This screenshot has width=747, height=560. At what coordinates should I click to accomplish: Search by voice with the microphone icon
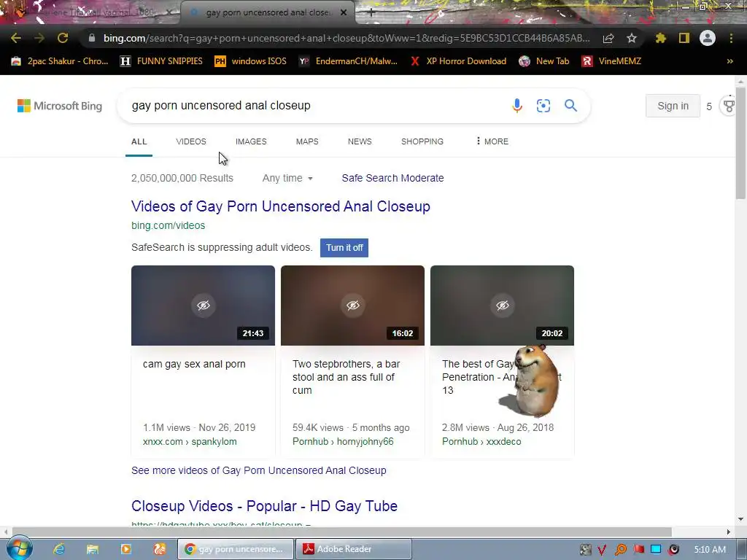(x=517, y=105)
